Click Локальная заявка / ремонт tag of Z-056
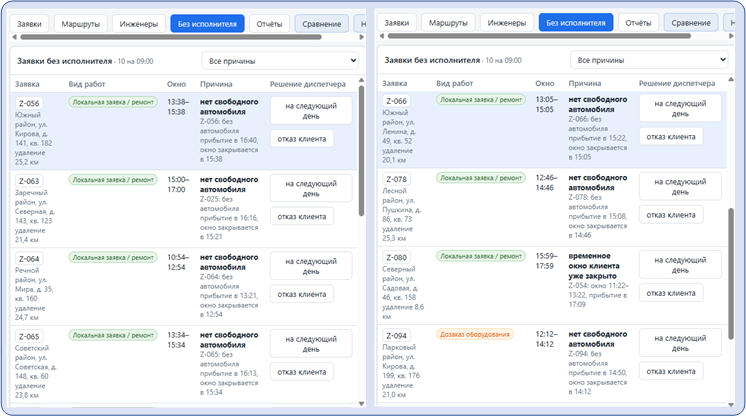This screenshot has height=416, width=746. coord(113,102)
